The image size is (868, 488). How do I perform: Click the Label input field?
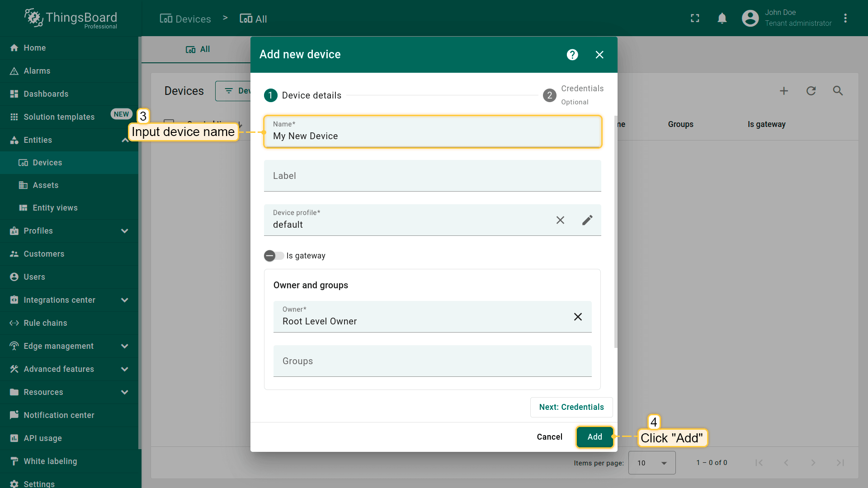(x=432, y=176)
